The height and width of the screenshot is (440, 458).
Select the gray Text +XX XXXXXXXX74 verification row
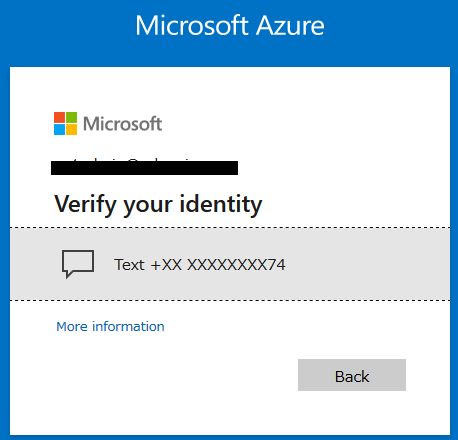(x=230, y=264)
